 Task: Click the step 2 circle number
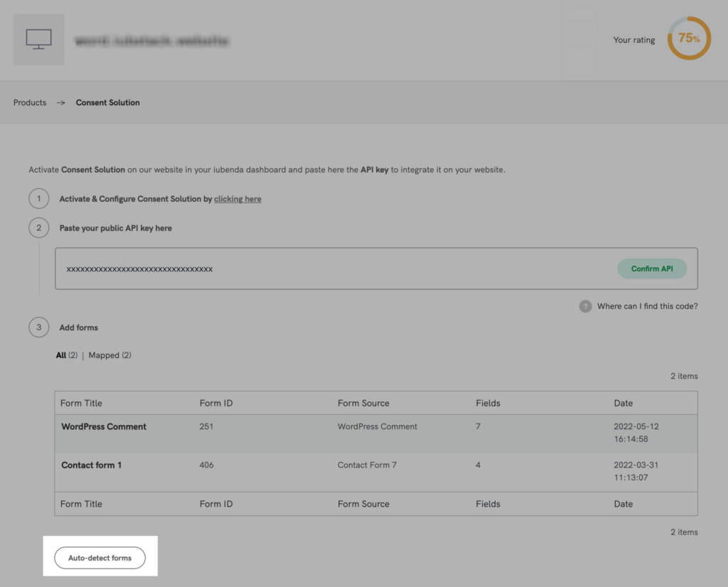tap(39, 228)
